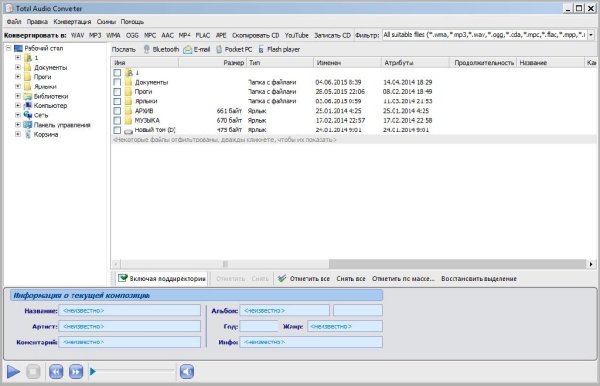This screenshot has height=386, width=600.
Task: Click the checkmark icon beside Отметить все
Action: pyautogui.click(x=282, y=279)
